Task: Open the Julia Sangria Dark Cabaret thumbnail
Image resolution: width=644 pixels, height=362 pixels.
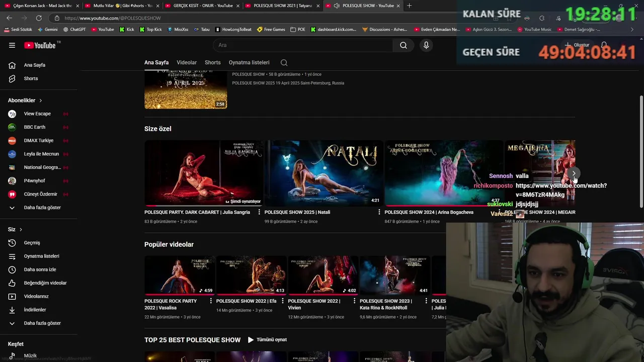Action: [204, 173]
